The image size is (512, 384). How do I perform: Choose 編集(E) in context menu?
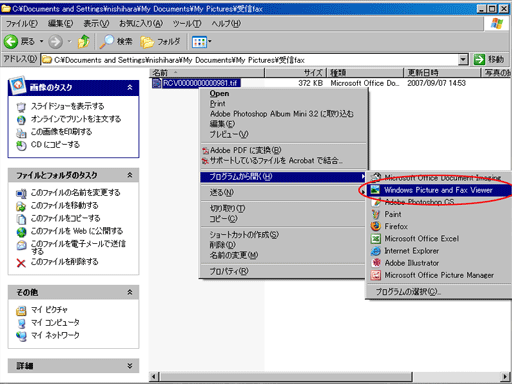[x=284, y=124]
